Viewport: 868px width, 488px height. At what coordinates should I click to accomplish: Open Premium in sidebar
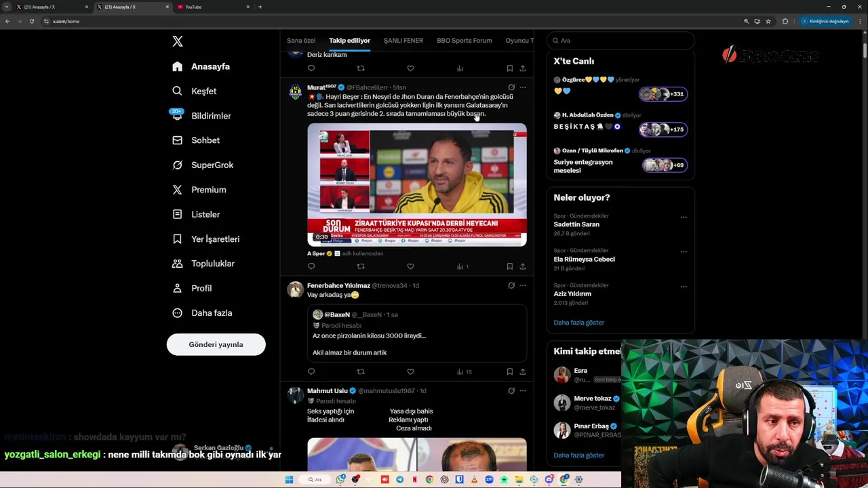pyautogui.click(x=199, y=190)
